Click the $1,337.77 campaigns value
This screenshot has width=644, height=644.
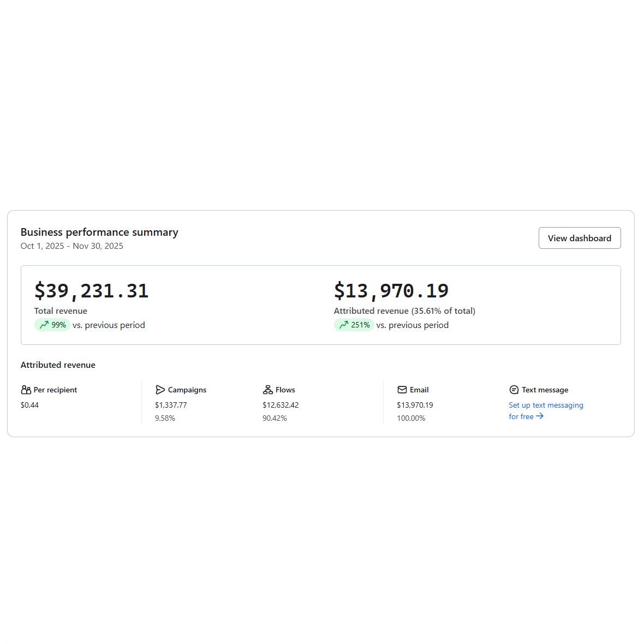click(171, 405)
